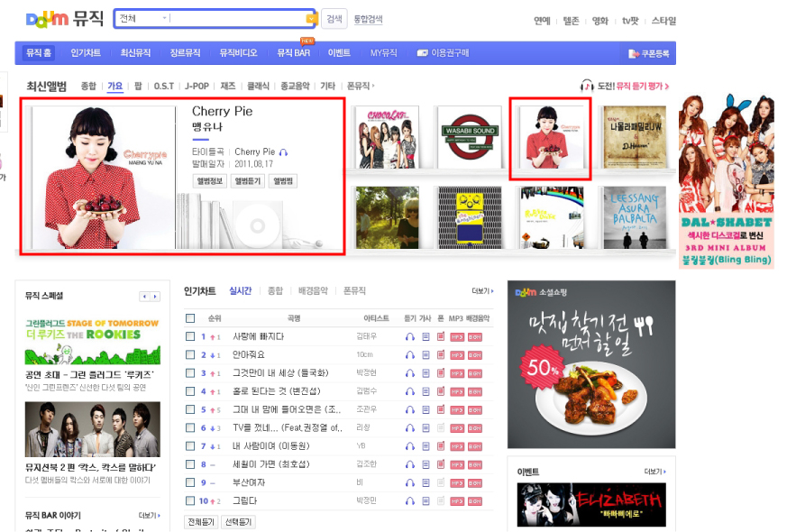This screenshot has height=532, width=787.
Task: Click the 전체듣기 button
Action: [x=201, y=522]
